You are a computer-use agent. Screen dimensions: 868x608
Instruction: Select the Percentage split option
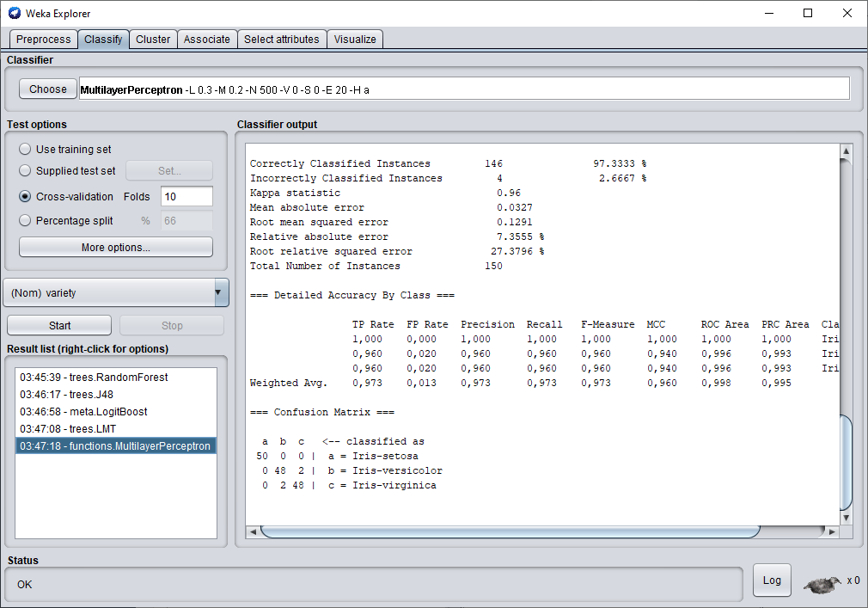coord(25,221)
